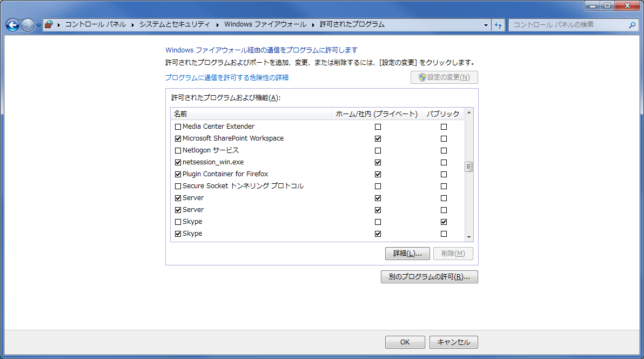This screenshot has width=644, height=359.
Task: Select Plugin Container for Firefox row text
Action: coord(225,174)
